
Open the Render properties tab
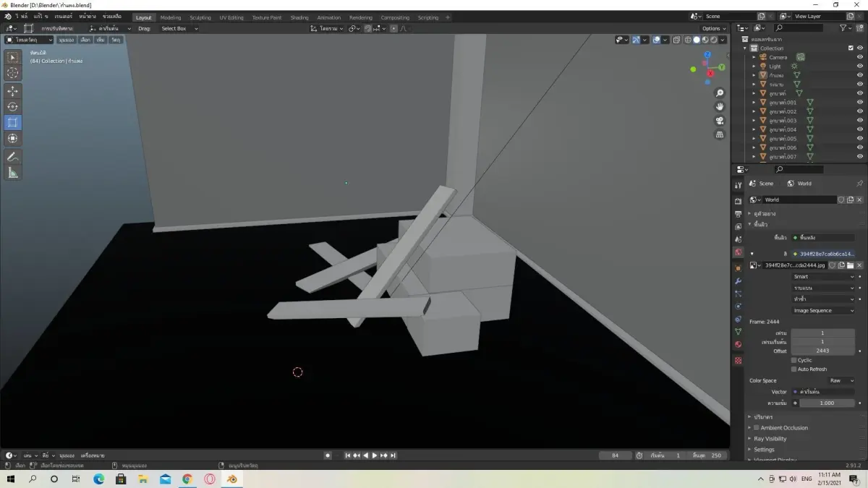(x=738, y=200)
